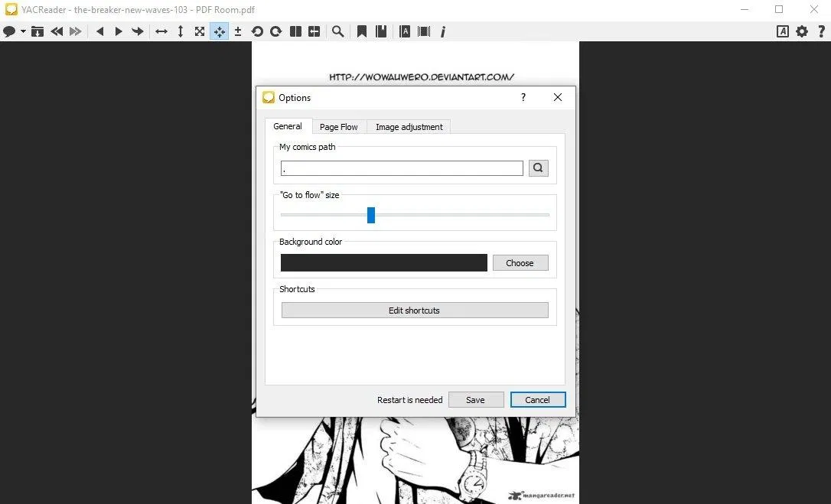Click the save-to-folder toolbar icon
831x504 pixels.
(37, 31)
